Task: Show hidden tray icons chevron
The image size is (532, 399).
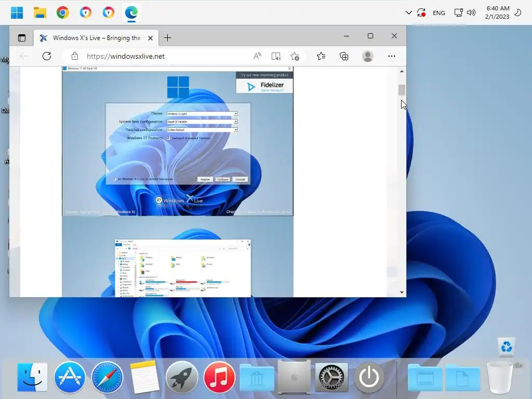Action: point(408,13)
